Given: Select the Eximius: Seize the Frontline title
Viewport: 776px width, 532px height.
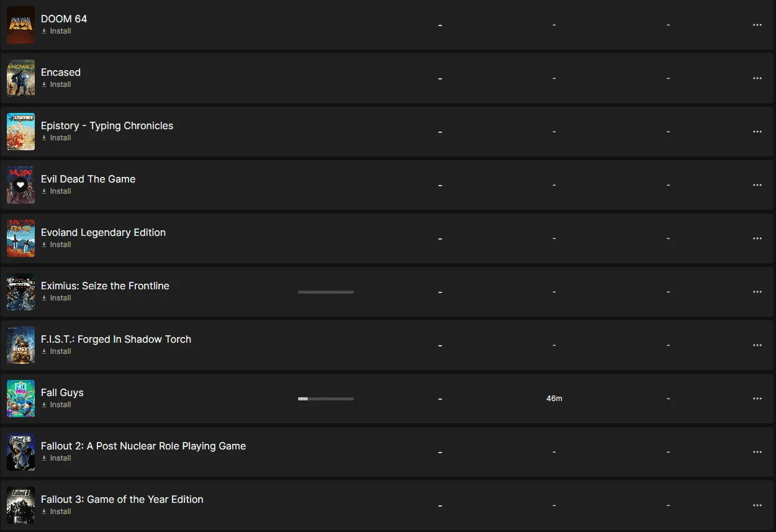Looking at the screenshot, I should click(x=105, y=286).
